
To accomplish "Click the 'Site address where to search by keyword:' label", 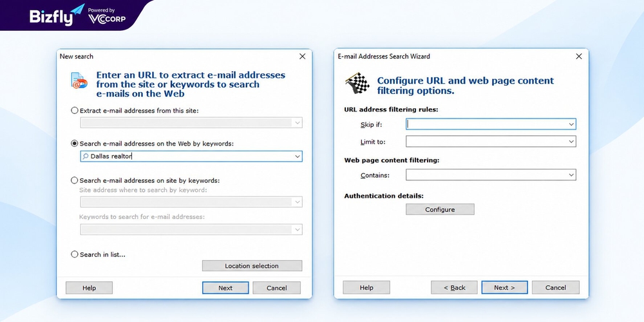I will tap(144, 190).
